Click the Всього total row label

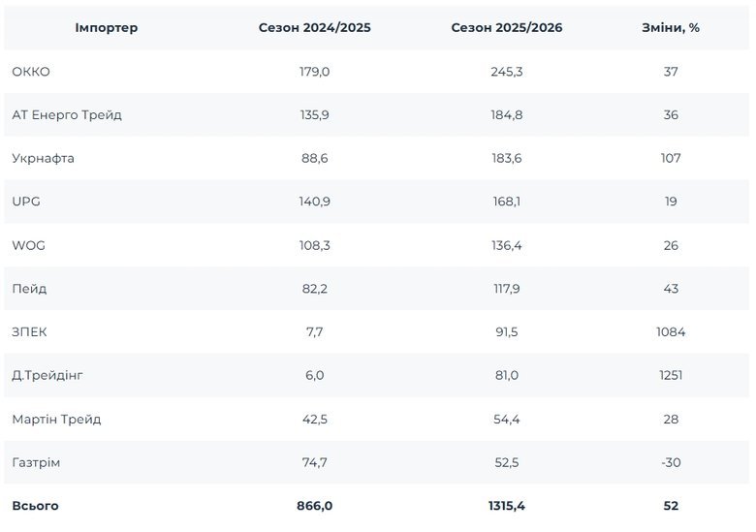35,506
